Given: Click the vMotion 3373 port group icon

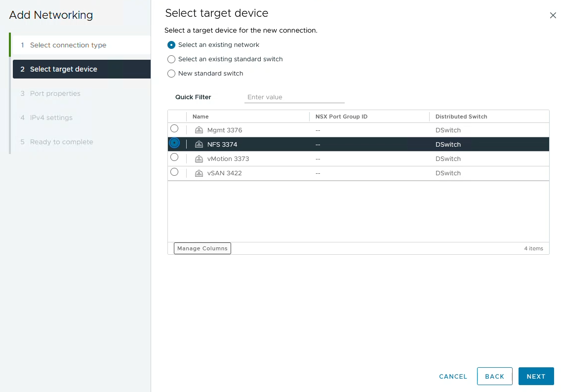Looking at the screenshot, I should [199, 159].
